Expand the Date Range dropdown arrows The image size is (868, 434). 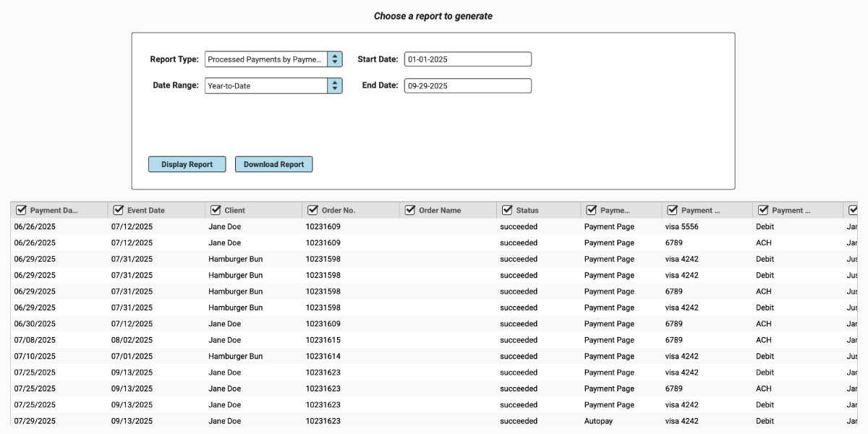click(334, 85)
